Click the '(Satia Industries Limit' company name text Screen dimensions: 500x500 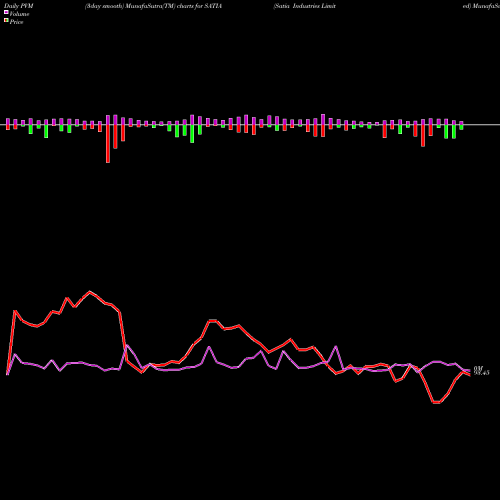(304, 6)
